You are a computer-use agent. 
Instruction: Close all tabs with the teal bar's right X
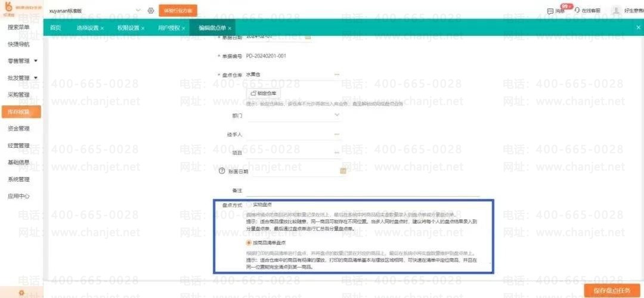638,27
